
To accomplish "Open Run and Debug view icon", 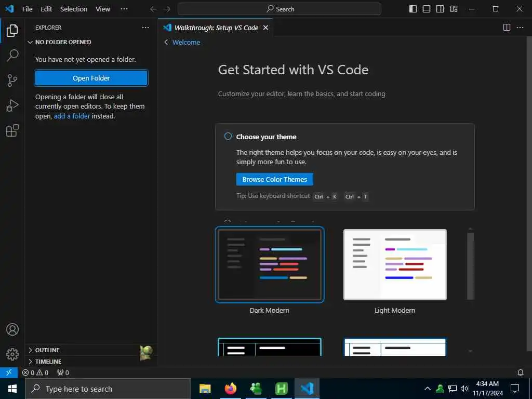I will point(12,105).
